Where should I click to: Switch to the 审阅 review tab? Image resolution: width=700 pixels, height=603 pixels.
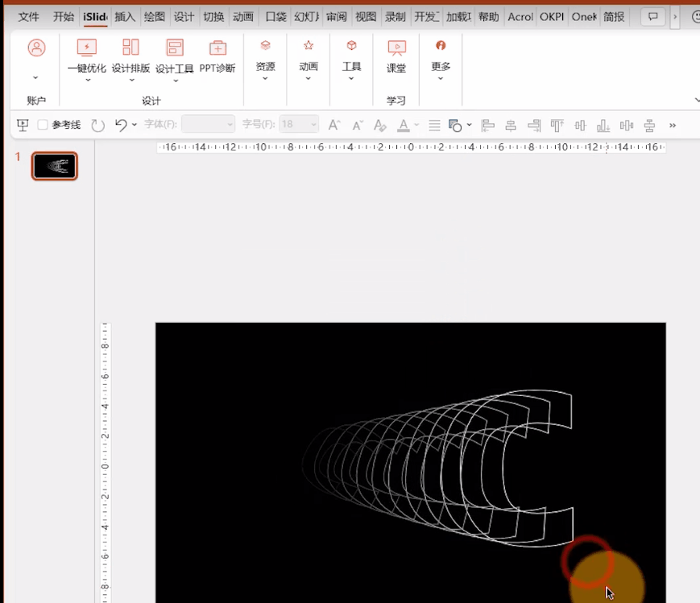pos(336,17)
